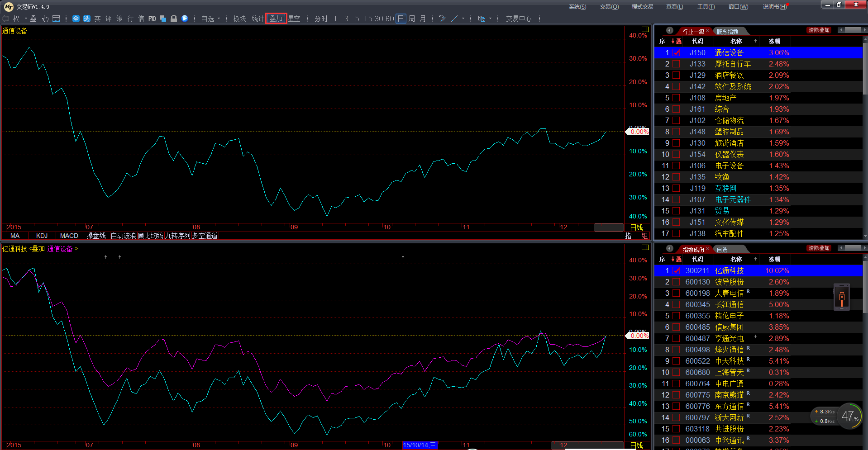Screen dimensions: 868x450
Task: Select the line drawing tool icon
Action: 454,19
